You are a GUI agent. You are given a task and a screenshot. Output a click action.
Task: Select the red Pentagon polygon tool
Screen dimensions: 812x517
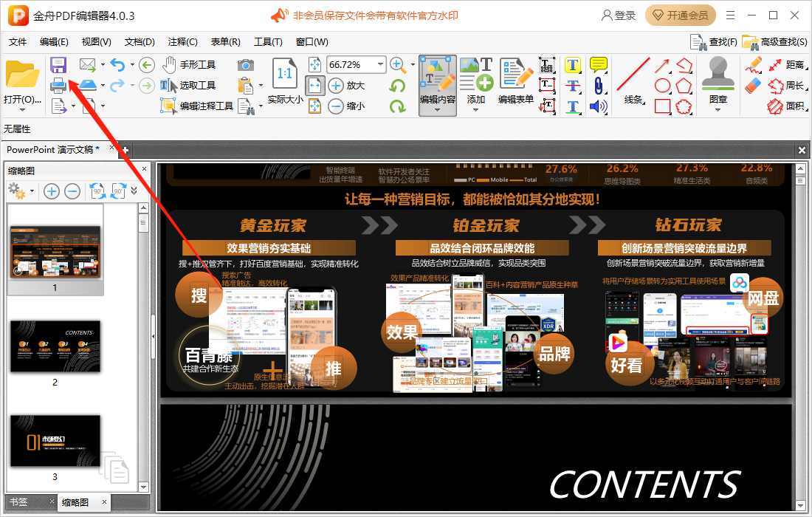click(684, 86)
